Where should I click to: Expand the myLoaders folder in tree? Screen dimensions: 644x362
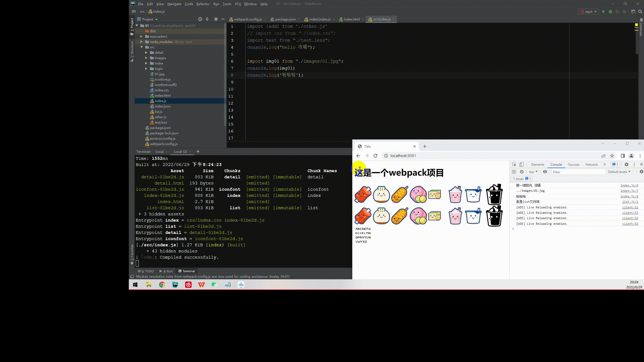click(x=141, y=36)
